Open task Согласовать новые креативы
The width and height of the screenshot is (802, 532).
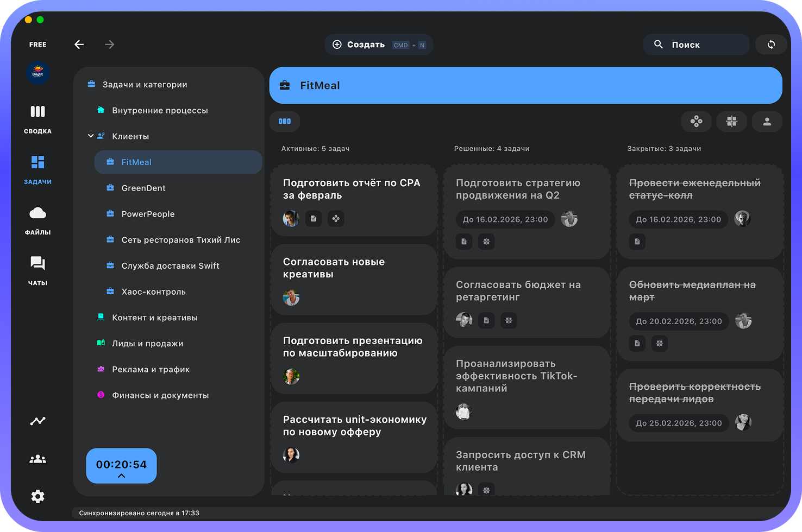coord(354,280)
